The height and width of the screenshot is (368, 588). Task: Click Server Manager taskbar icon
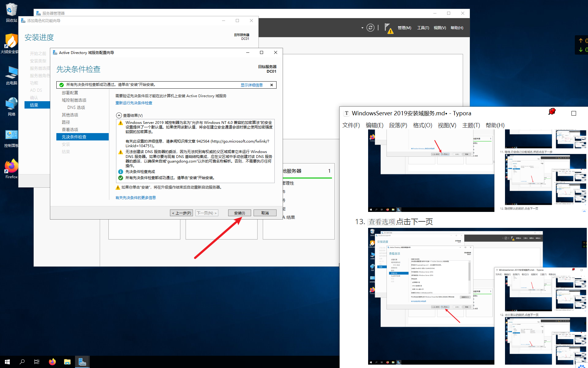coord(82,362)
